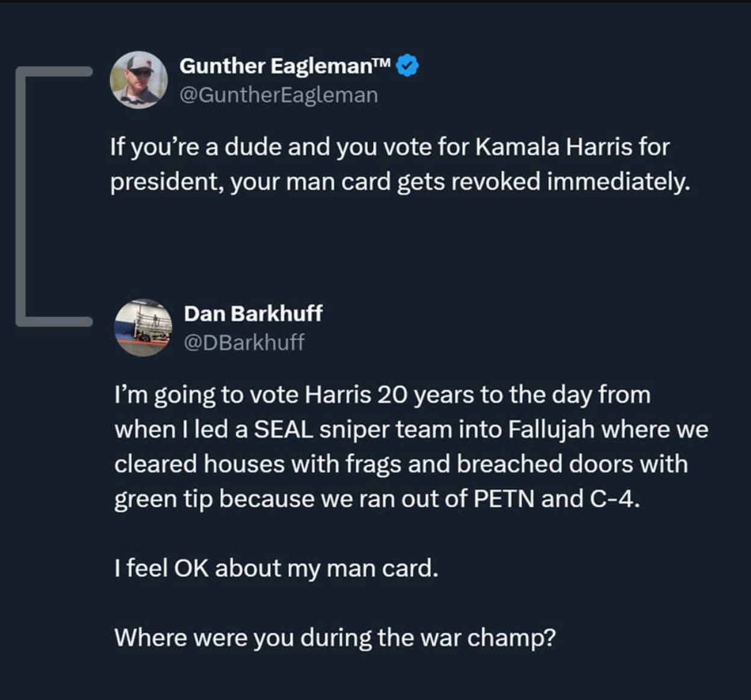Open Dan Barkhuff's round profile avatar
Screen dimensions: 751x700
143,328
